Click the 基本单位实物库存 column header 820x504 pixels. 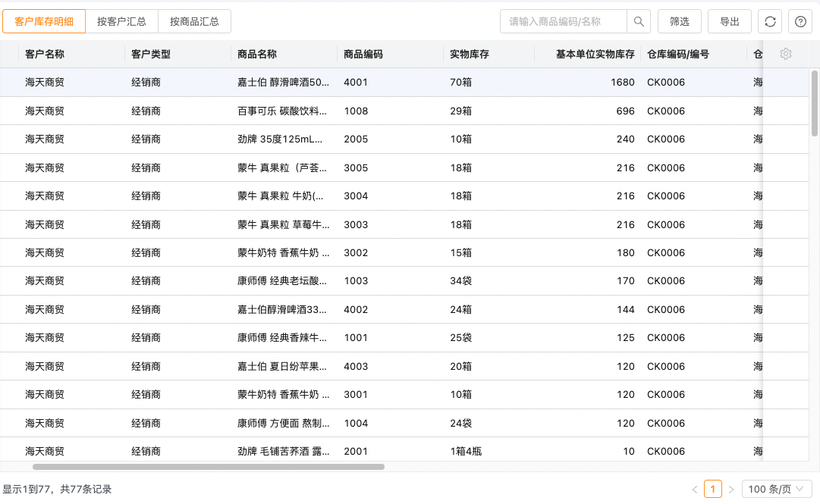[x=595, y=54]
